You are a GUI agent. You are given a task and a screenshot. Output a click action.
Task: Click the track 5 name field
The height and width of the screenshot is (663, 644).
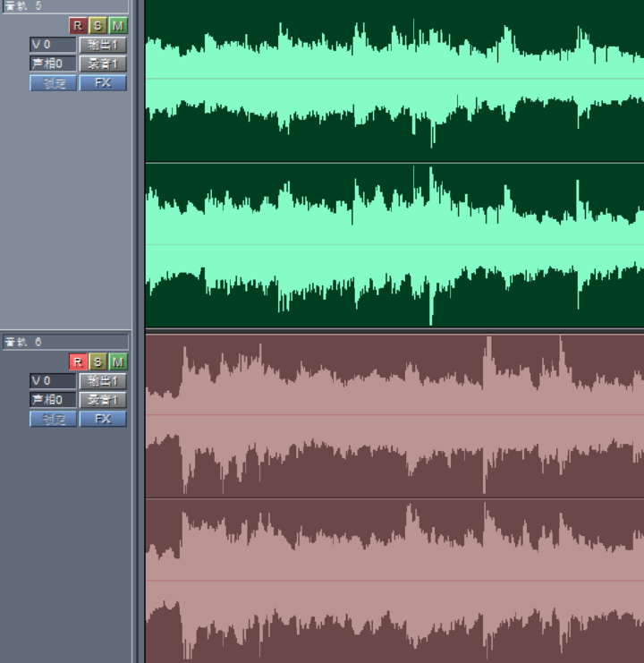[65, 6]
